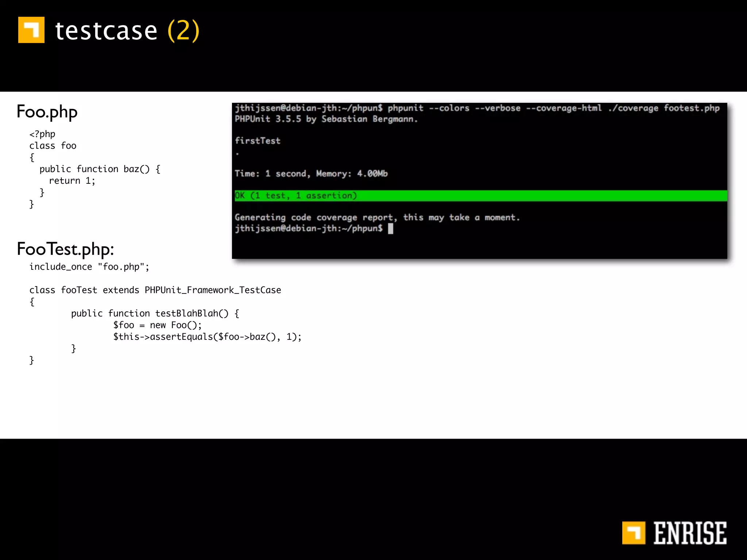Click the 'FooTest.php:' heading
747x560 pixels.
[66, 249]
